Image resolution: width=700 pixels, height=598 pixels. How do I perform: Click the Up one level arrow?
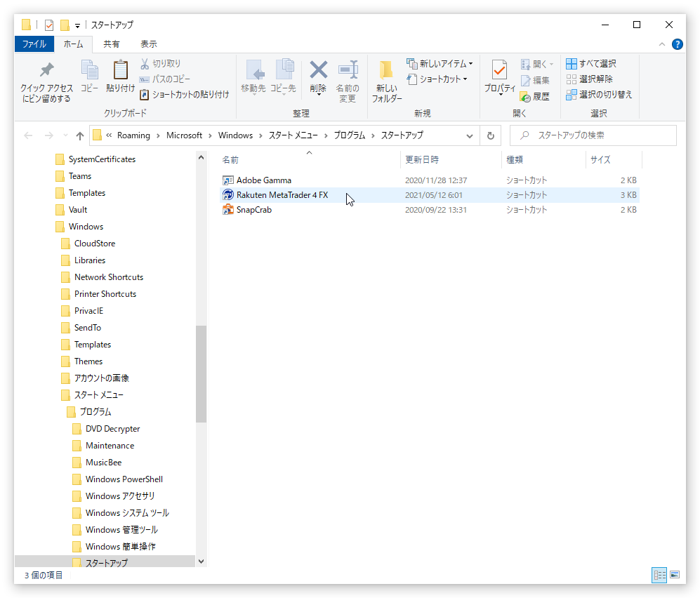click(80, 135)
